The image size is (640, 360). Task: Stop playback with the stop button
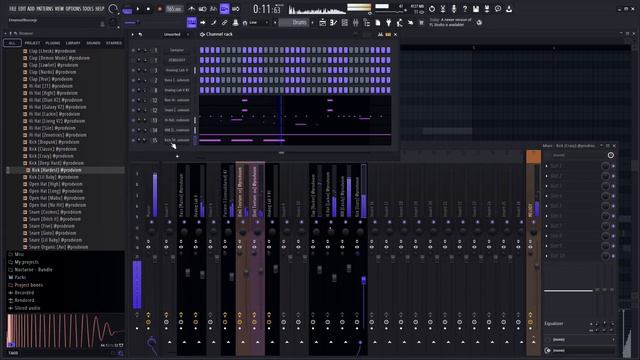tap(148, 9)
